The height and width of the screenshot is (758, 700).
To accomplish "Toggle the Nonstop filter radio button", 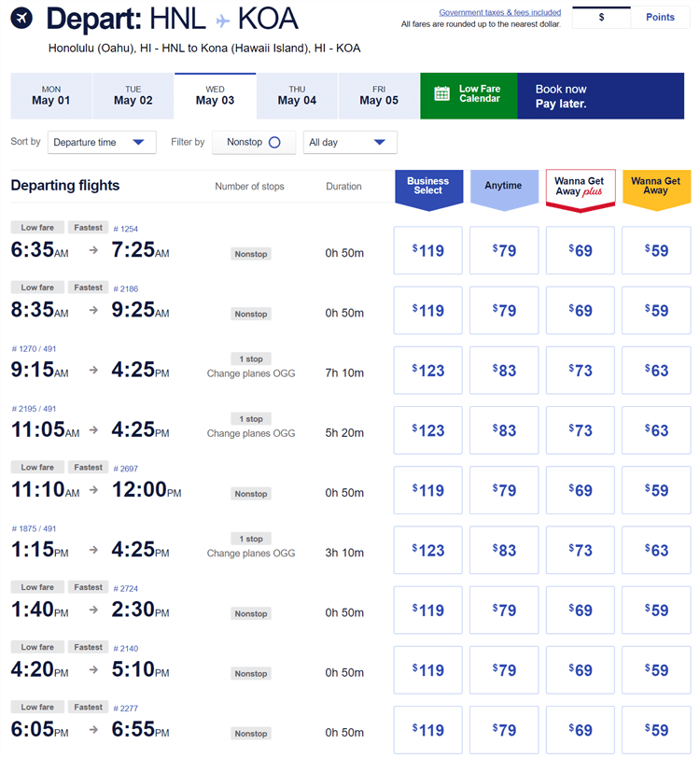I will [274, 142].
